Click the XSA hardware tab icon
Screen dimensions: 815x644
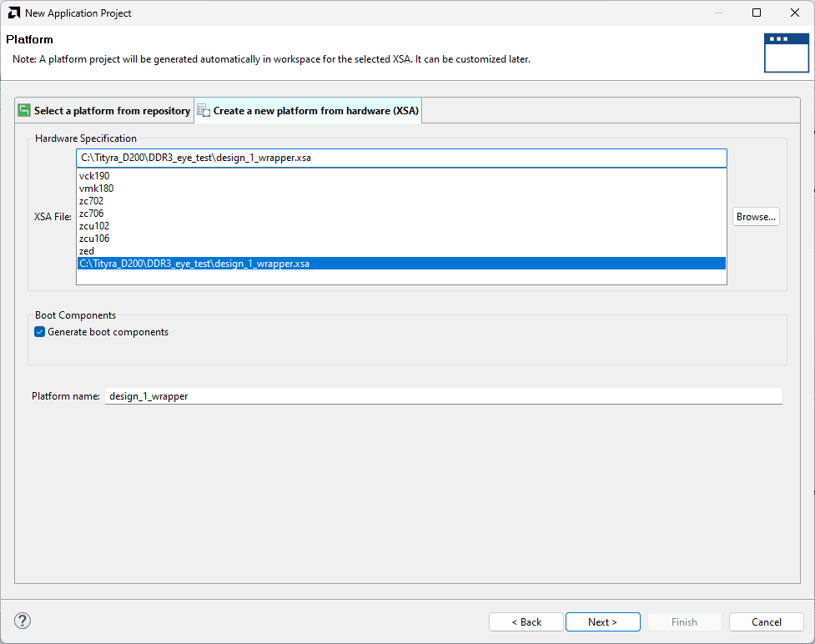click(204, 111)
